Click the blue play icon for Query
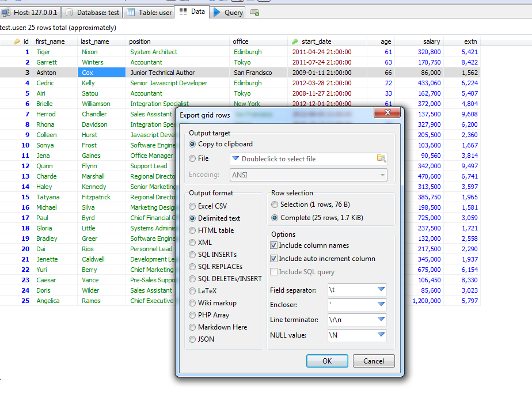The image size is (532, 405). 217,13
